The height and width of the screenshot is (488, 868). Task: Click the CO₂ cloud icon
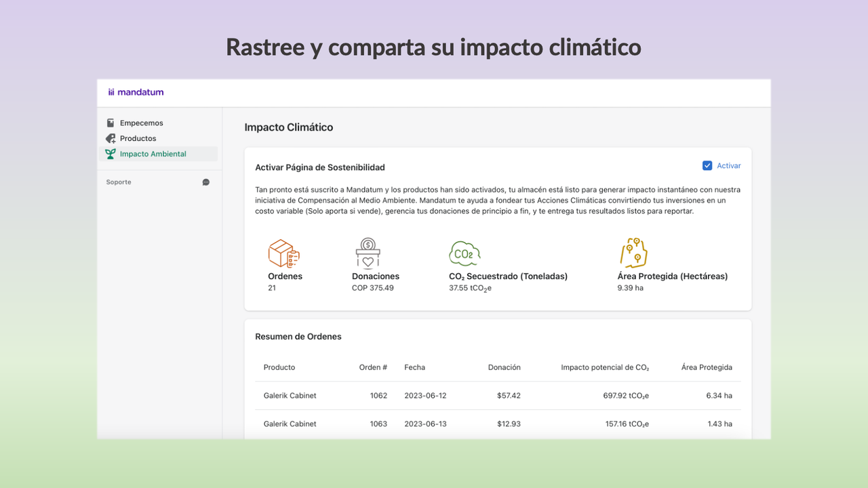[465, 253]
